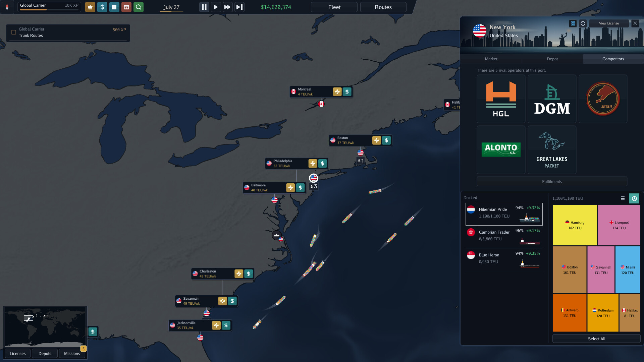Toggle the cargo treemap chart view icon
The image size is (644, 362).
634,198
